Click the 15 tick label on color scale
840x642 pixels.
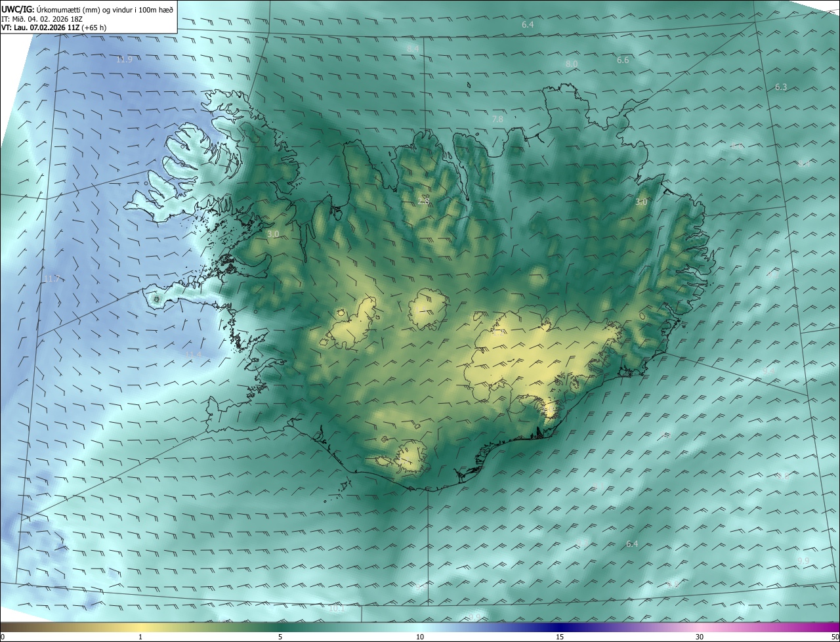(x=560, y=637)
